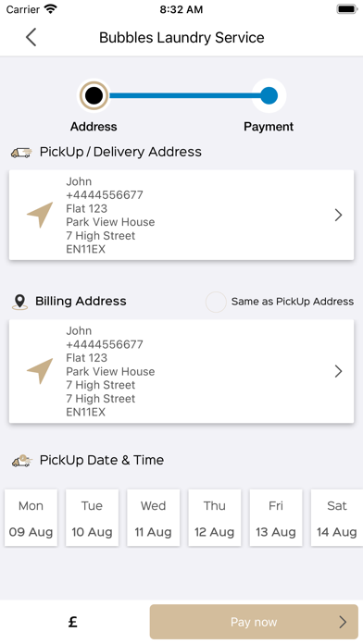Image resolution: width=363 pixels, height=644 pixels.
Task: Tap the Wi-Fi status icon
Action: [51, 8]
